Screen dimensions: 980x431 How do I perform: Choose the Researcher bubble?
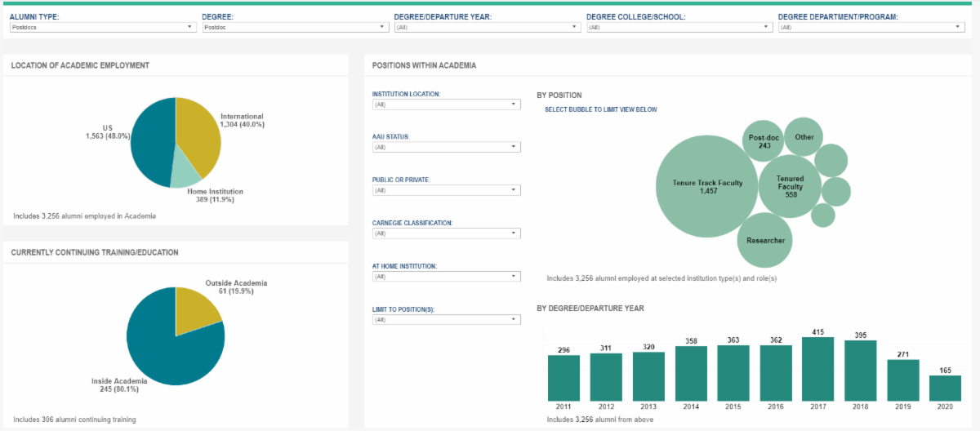pyautogui.click(x=765, y=240)
